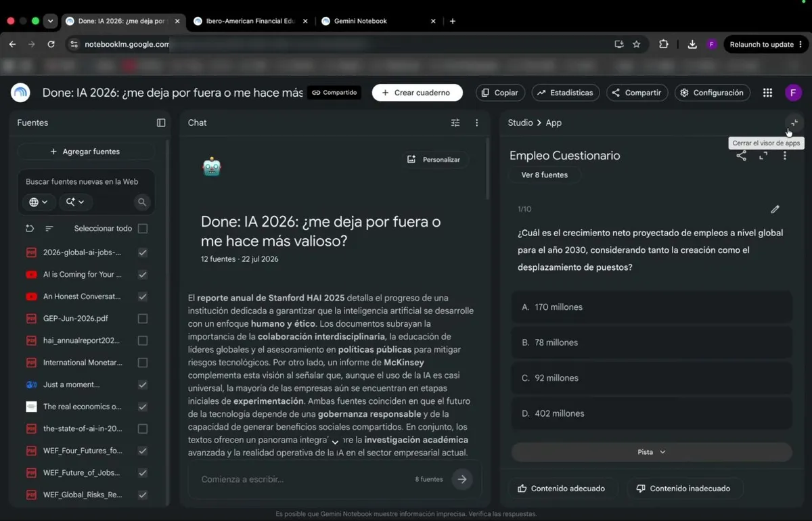
Task: Open the Chrome three-dot menu
Action: click(801, 44)
